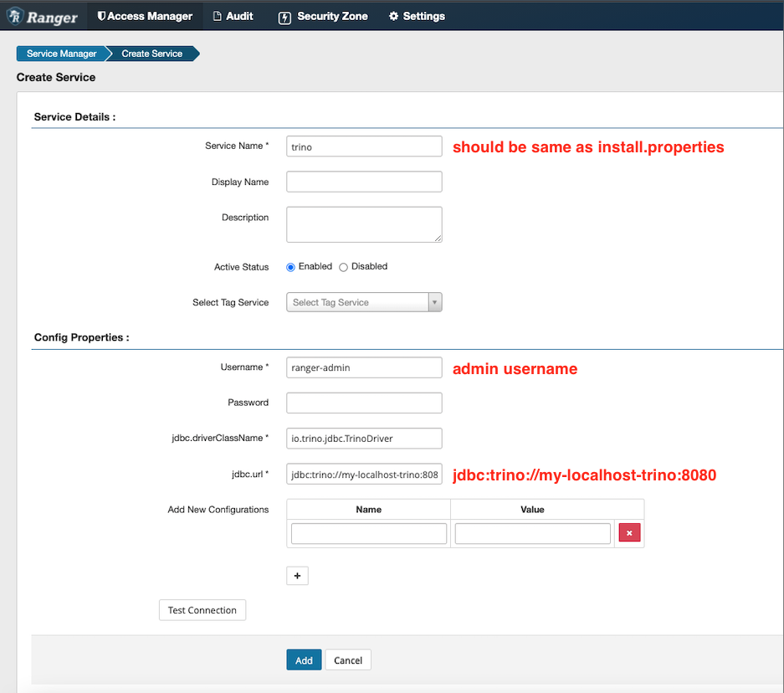Click the Cancel button
This screenshot has width=784, height=693.
pos(348,660)
